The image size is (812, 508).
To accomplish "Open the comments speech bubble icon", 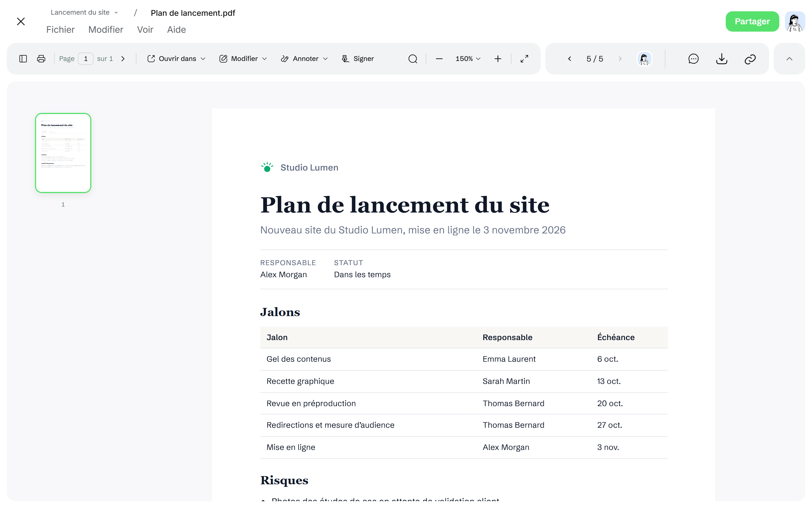I will (693, 59).
